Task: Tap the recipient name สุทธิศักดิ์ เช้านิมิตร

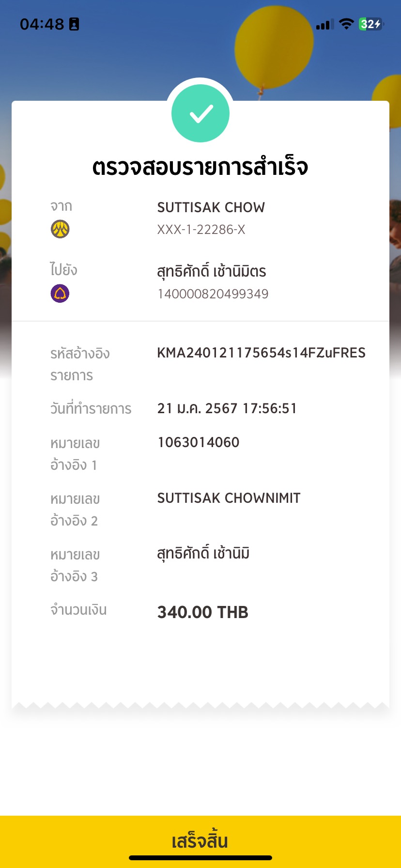Action: click(x=212, y=271)
